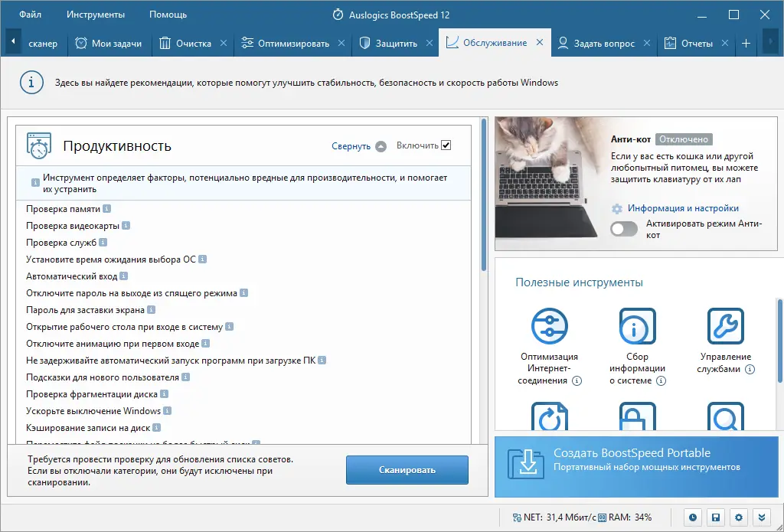Click the save disk icon in status bar

(716, 517)
